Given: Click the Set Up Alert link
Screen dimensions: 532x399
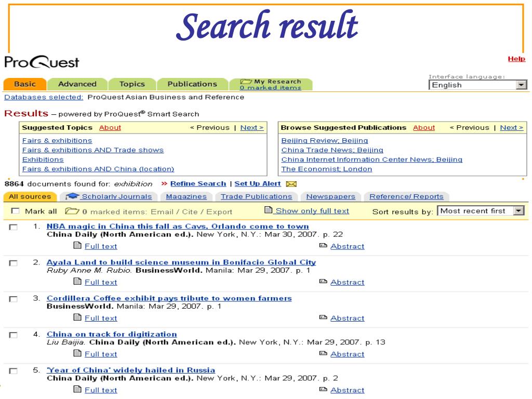Looking at the screenshot, I should point(258,183).
